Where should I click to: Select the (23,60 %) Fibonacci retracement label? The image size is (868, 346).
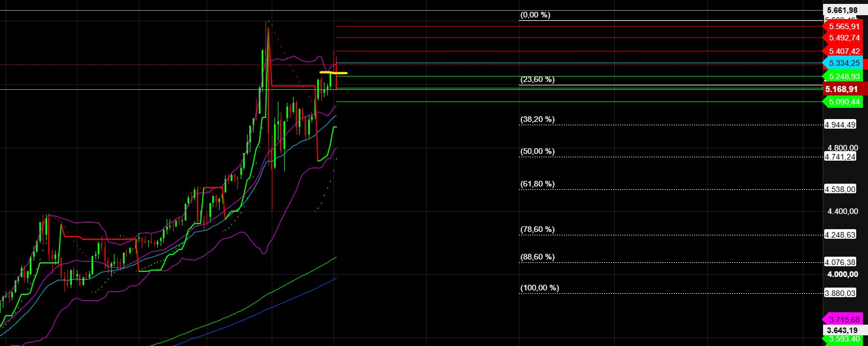[x=537, y=79]
